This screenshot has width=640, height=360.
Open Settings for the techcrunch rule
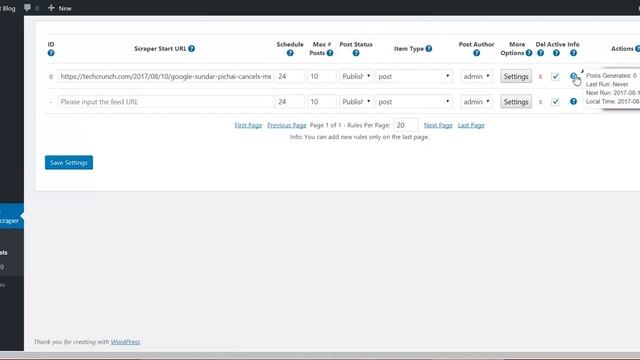click(516, 76)
